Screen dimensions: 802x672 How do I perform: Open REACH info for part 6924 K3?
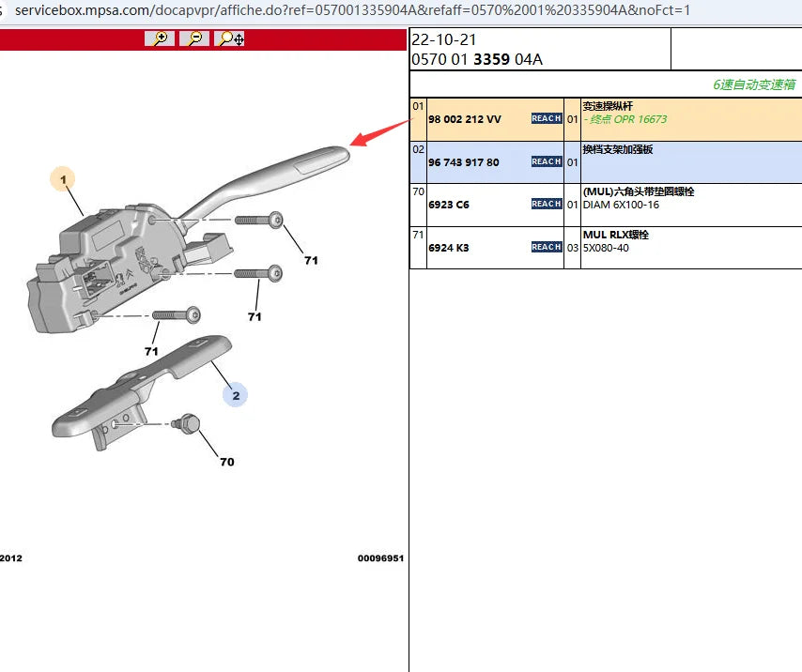(x=547, y=248)
